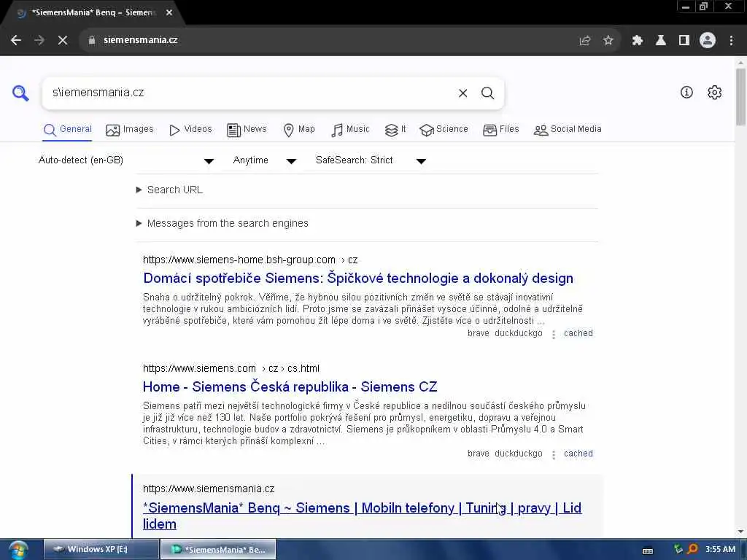Screen dimensions: 747x560
Task: Bookmark this page with the star icon
Action: click(608, 41)
